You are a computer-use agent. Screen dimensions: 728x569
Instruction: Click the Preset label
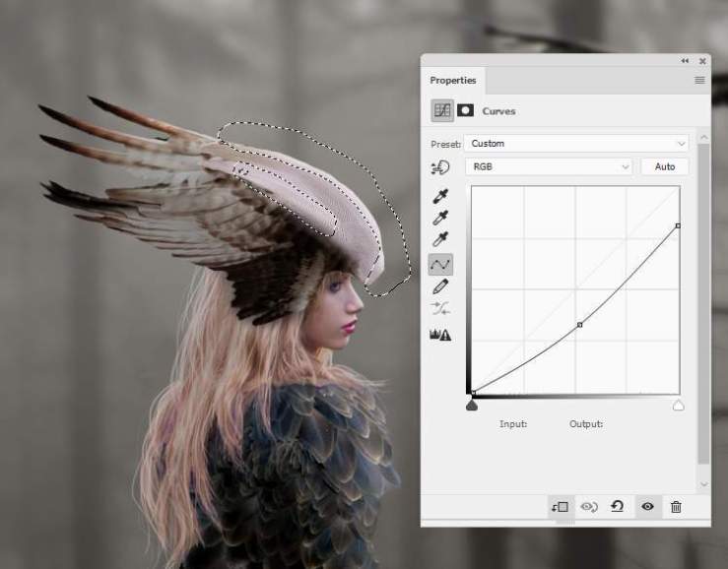click(445, 144)
